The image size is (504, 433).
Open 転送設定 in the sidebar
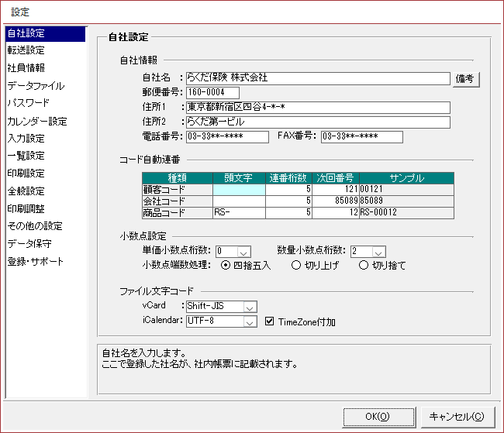click(x=26, y=50)
